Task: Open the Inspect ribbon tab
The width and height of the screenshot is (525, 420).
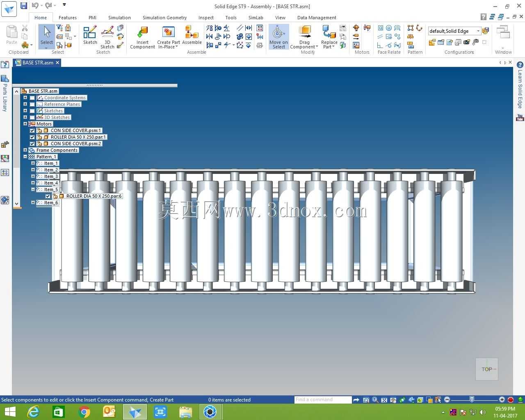Action: coord(206,18)
